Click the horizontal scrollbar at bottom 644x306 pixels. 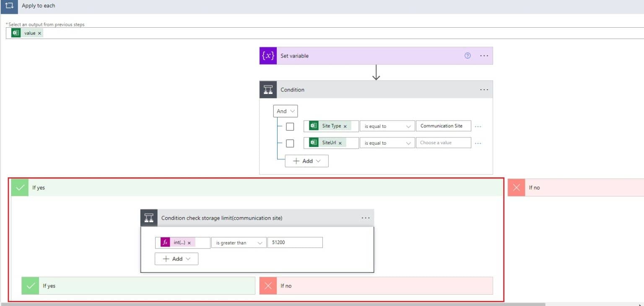tap(273, 304)
